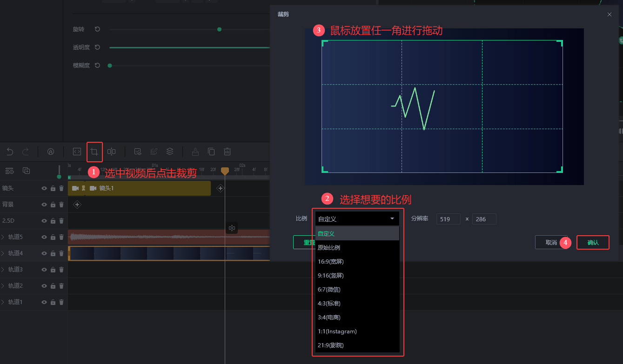
Task: Delete the 轨道3 track via its trash icon
Action: (x=61, y=270)
